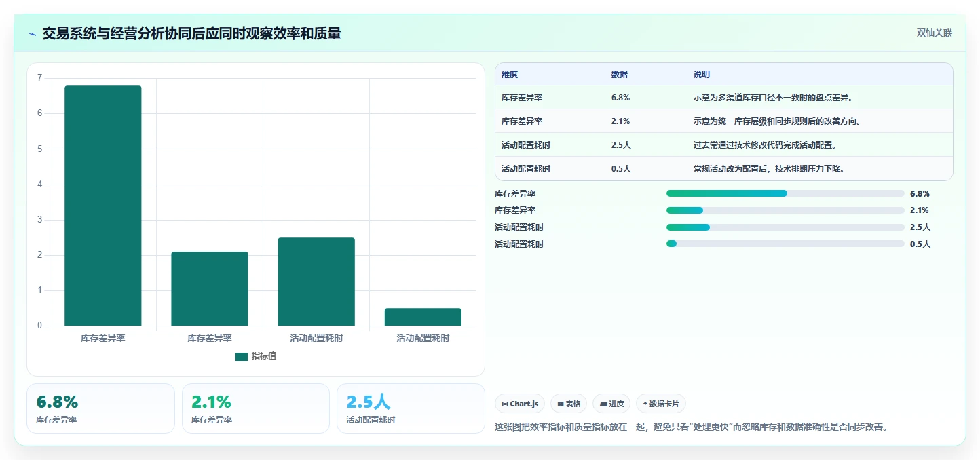Open the blue 2.5人 活动配置耗时 data card

coord(411,408)
